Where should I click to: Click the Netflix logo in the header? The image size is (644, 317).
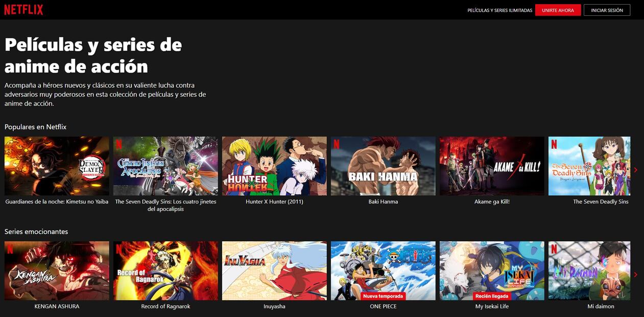[23, 10]
